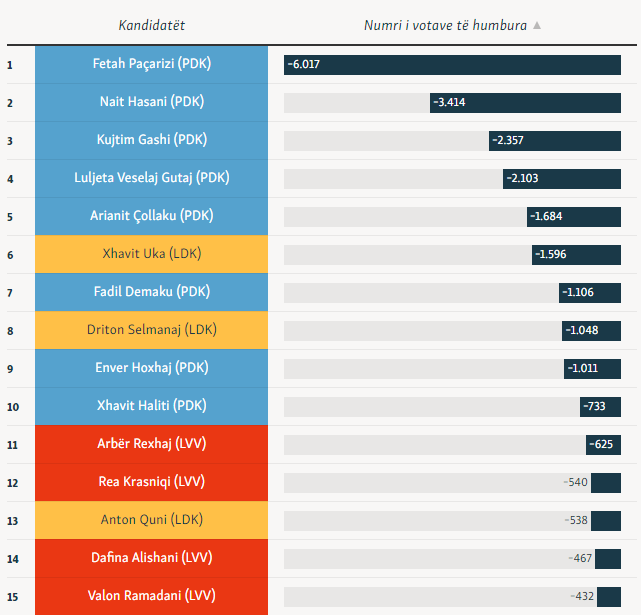The width and height of the screenshot is (641, 615).
Task: Click the -3.414 bar for Nait Hasani
Action: (x=525, y=102)
